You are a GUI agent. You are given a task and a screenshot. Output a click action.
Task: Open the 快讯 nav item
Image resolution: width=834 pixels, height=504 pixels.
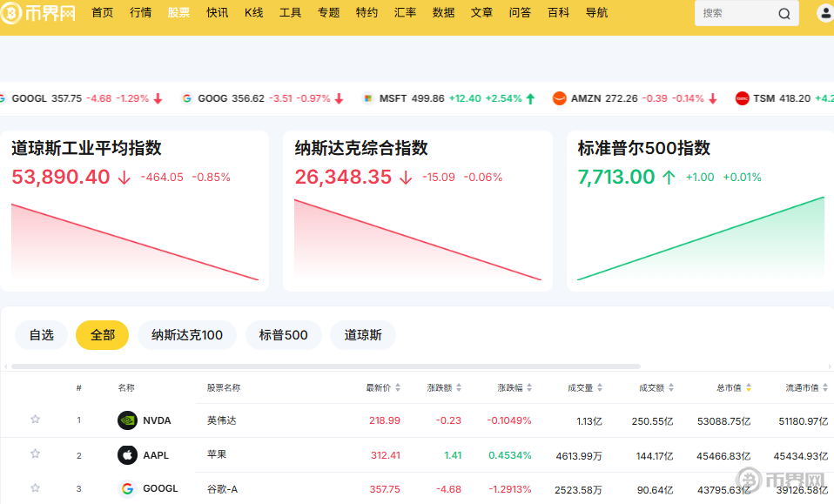(x=217, y=13)
